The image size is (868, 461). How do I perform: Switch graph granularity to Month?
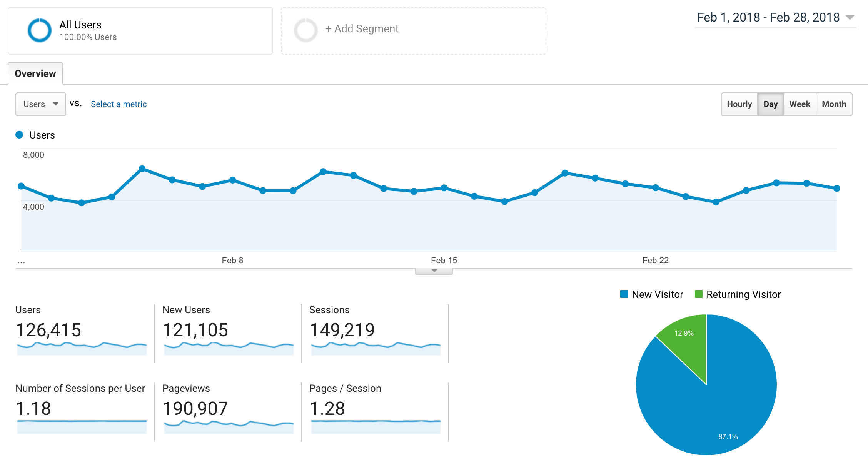(834, 104)
